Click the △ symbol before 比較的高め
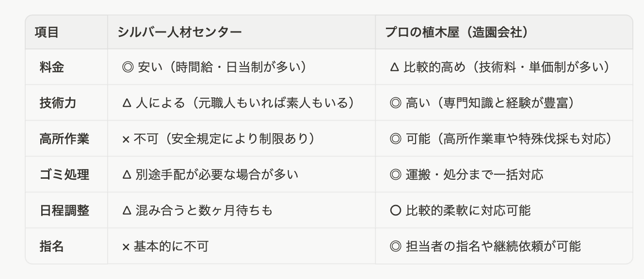Screen dimensions: 644x279 394,67
